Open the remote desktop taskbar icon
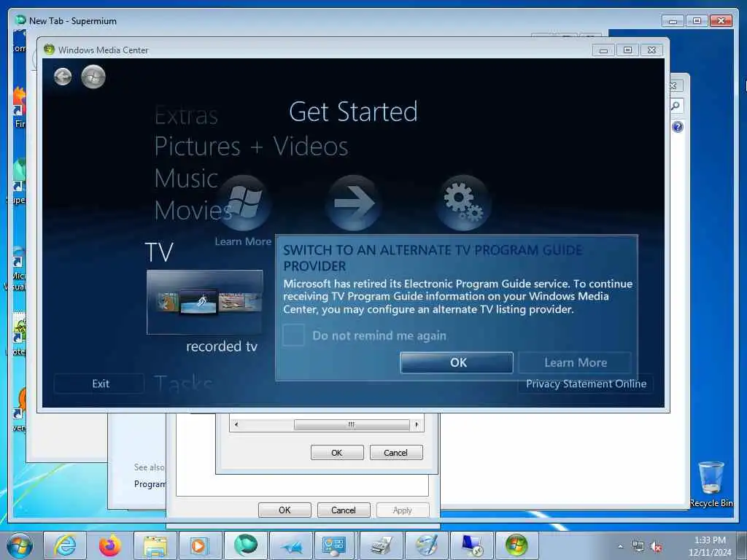The image size is (747, 560). tap(472, 545)
